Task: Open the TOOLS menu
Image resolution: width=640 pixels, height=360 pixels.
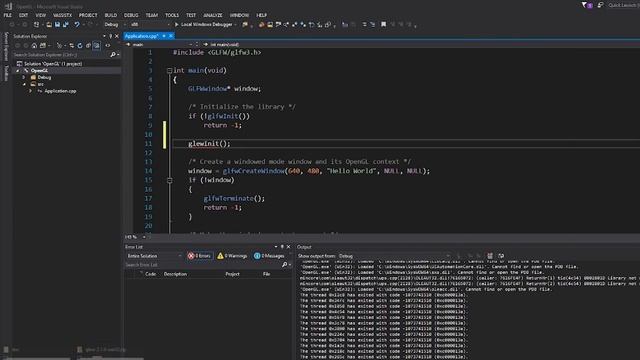Action: [x=172, y=15]
